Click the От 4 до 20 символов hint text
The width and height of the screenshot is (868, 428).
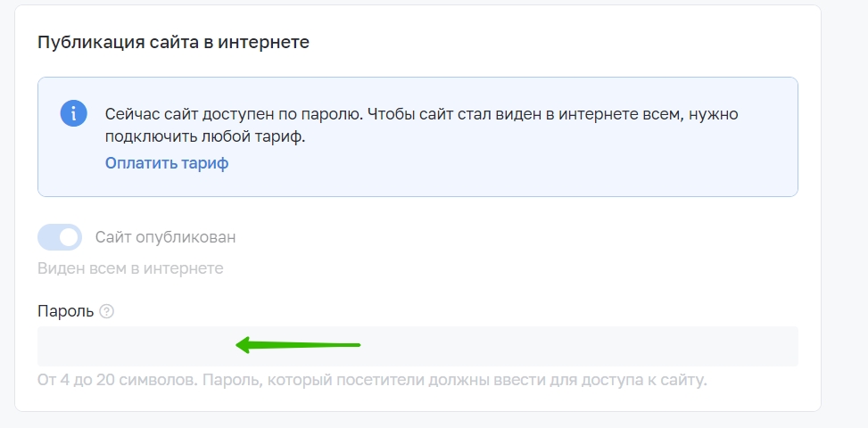[x=117, y=381]
